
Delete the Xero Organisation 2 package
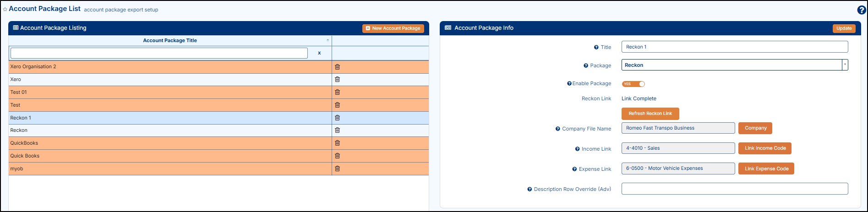pos(337,67)
